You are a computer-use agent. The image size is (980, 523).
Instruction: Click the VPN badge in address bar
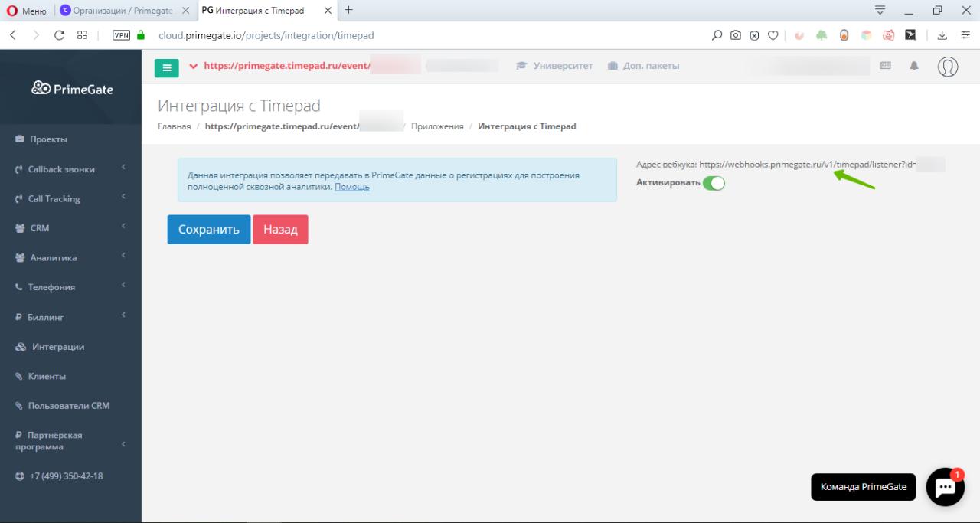[121, 35]
